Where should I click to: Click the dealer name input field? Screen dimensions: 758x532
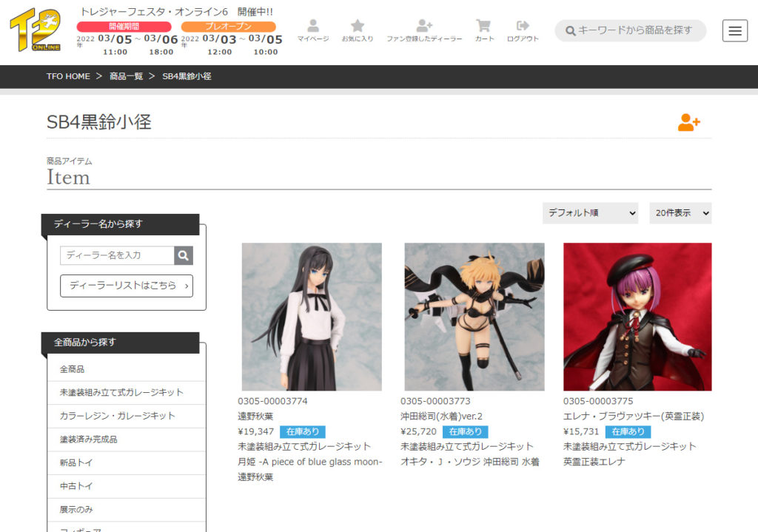point(117,255)
